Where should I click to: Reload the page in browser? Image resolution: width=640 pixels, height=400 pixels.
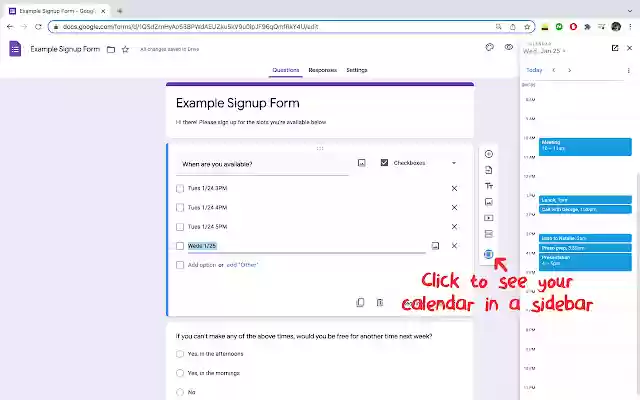click(x=38, y=27)
